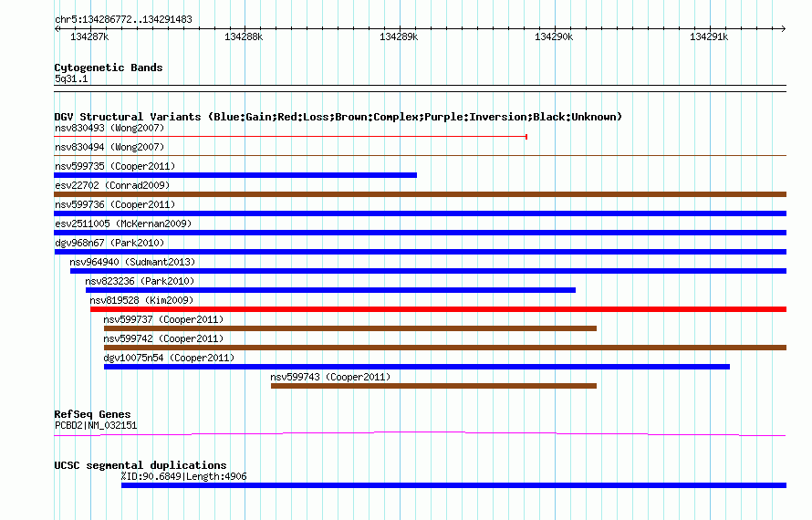The image size is (812, 520).
Task: Open nsv599736 (Cooper2011) variant label
Action: [115, 204]
